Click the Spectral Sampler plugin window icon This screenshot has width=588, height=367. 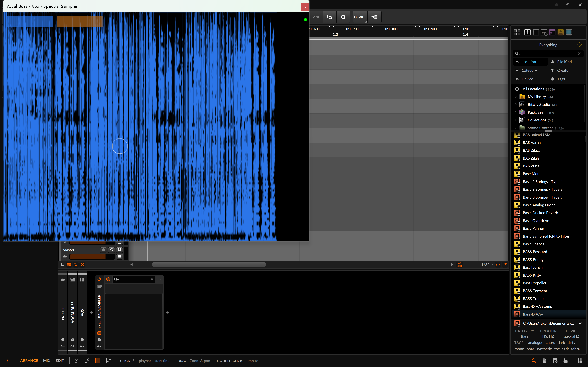pos(99,333)
